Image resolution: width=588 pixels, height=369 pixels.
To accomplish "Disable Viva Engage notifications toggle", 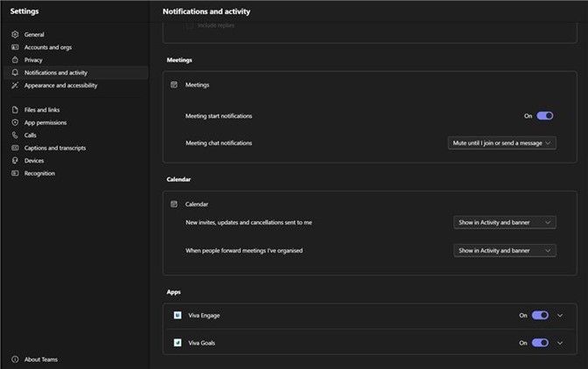I will point(540,316).
